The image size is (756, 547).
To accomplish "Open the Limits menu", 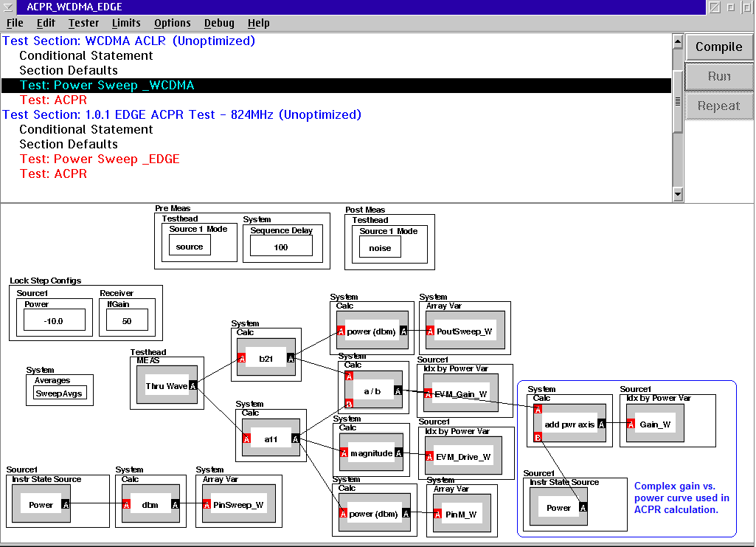I will [x=126, y=23].
